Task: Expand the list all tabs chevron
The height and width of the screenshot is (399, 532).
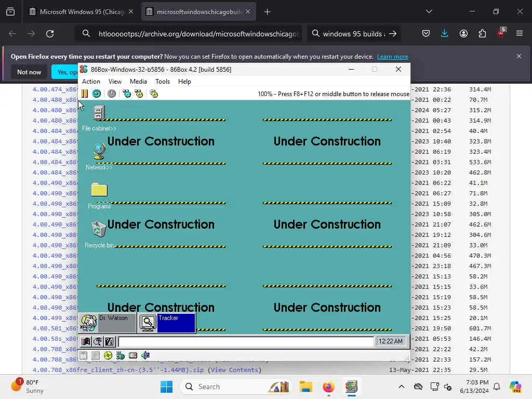Action: point(429,11)
